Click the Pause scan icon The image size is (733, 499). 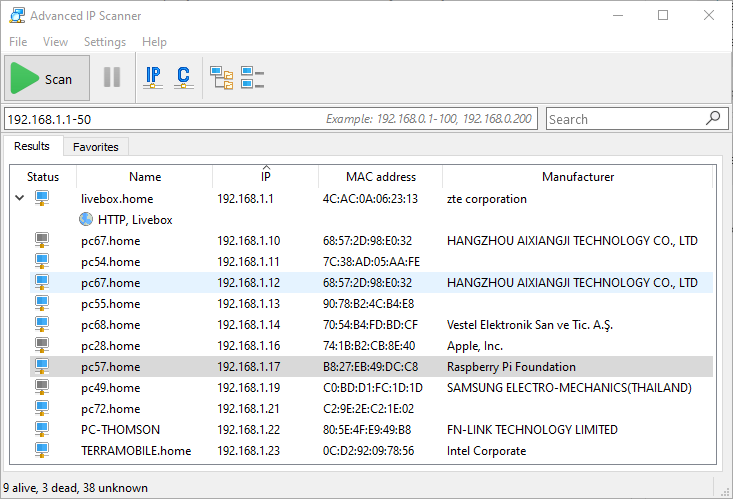(112, 78)
